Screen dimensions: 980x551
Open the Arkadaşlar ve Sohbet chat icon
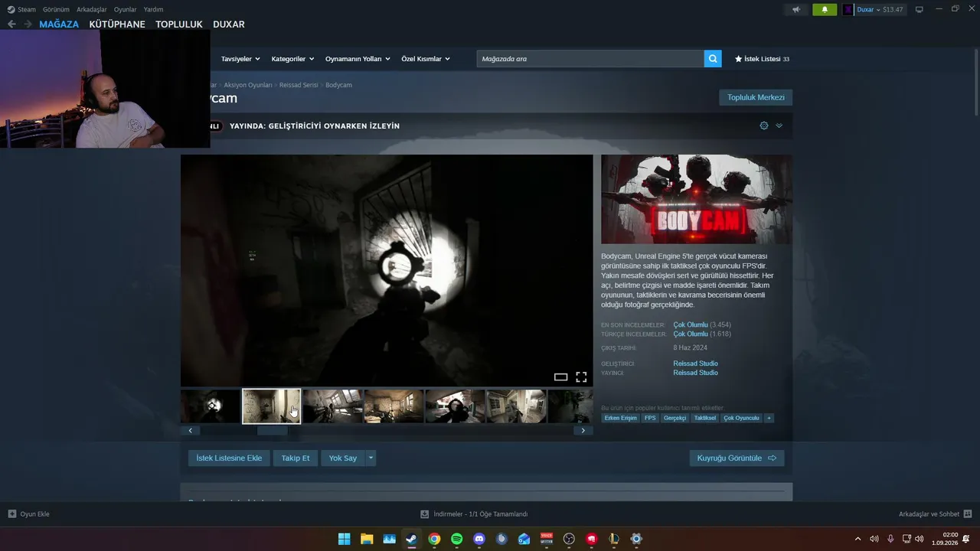tap(968, 514)
